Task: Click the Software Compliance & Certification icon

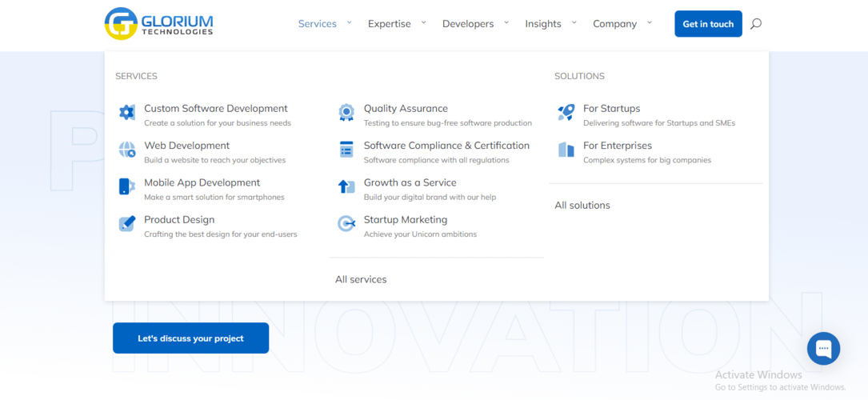Action: pyautogui.click(x=346, y=150)
